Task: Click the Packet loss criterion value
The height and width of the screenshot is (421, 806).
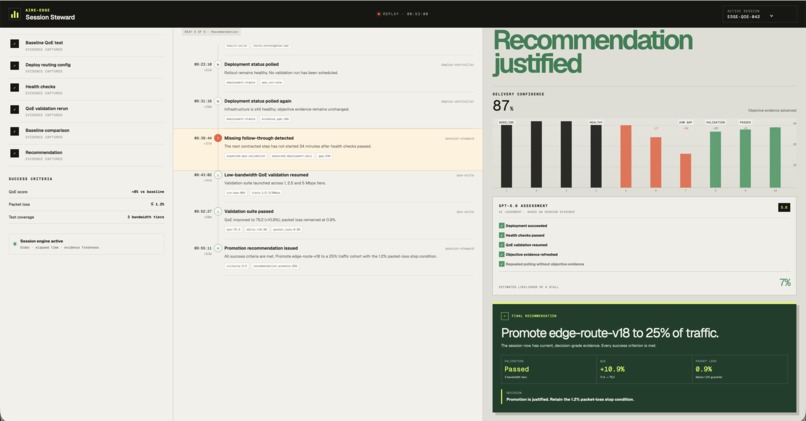Action: (x=157, y=204)
